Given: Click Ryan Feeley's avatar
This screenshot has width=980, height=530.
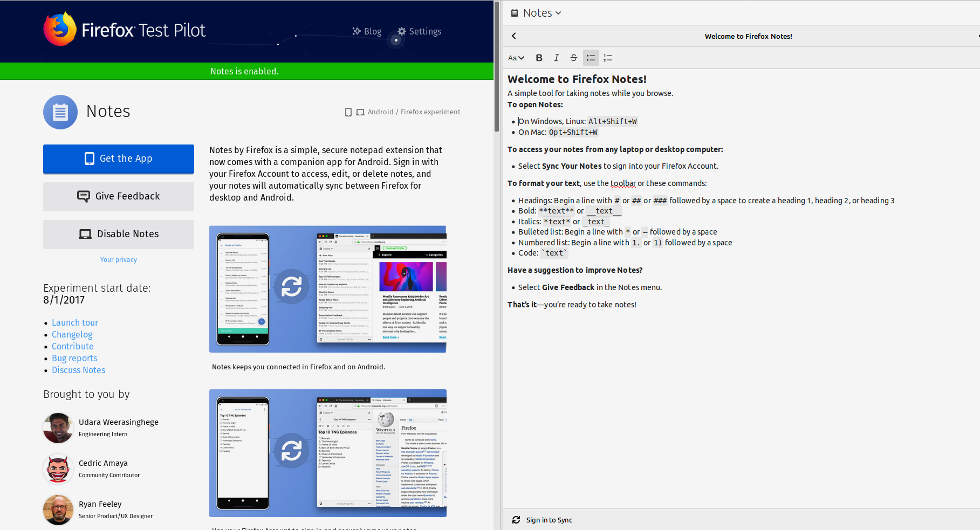Looking at the screenshot, I should [58, 510].
